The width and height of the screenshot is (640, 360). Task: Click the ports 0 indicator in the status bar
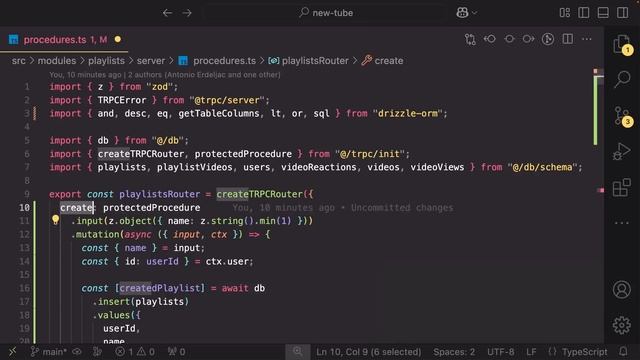(177, 351)
